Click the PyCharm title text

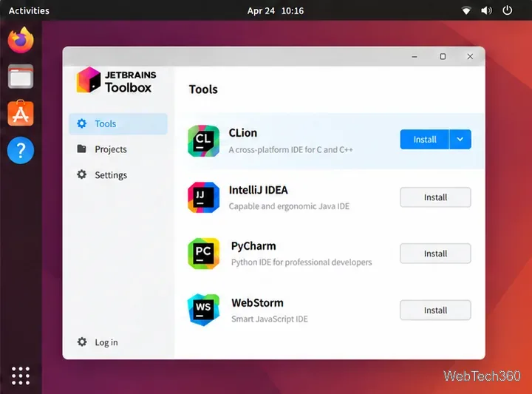click(x=253, y=246)
